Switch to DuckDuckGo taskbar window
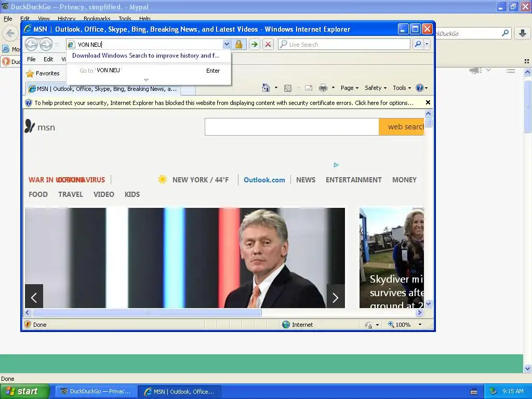The image size is (532, 399). point(97,392)
